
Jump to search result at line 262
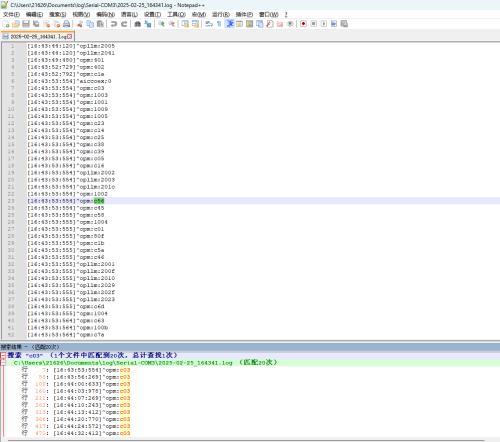tap(76, 405)
